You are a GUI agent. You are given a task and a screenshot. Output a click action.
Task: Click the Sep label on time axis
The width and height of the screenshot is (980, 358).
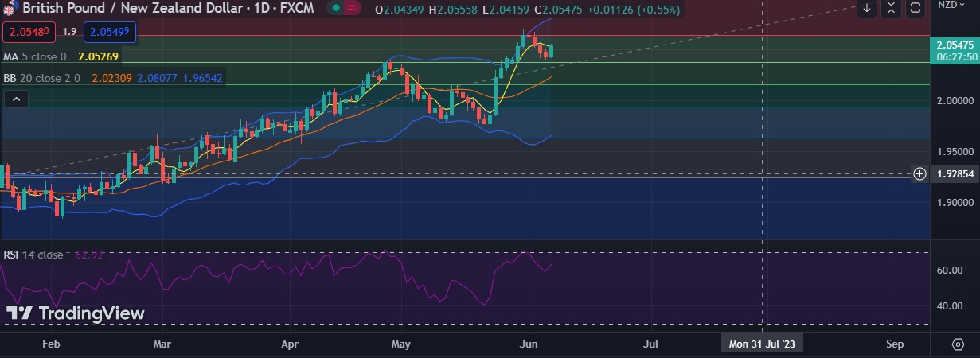tap(895, 344)
